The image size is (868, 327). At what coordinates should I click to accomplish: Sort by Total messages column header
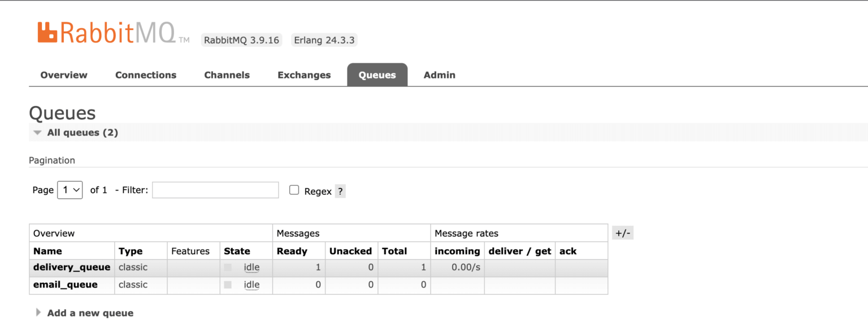point(394,251)
